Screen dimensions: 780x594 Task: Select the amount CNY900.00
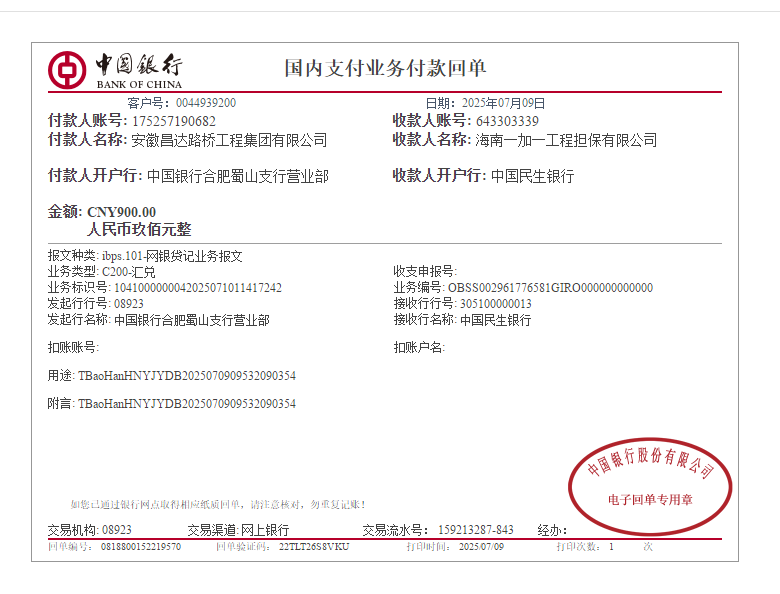click(122, 212)
